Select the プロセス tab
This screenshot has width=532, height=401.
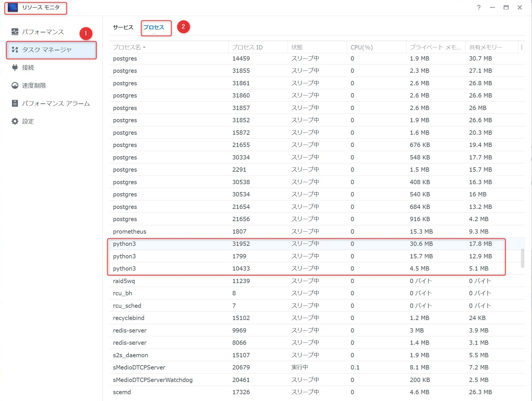(x=154, y=27)
